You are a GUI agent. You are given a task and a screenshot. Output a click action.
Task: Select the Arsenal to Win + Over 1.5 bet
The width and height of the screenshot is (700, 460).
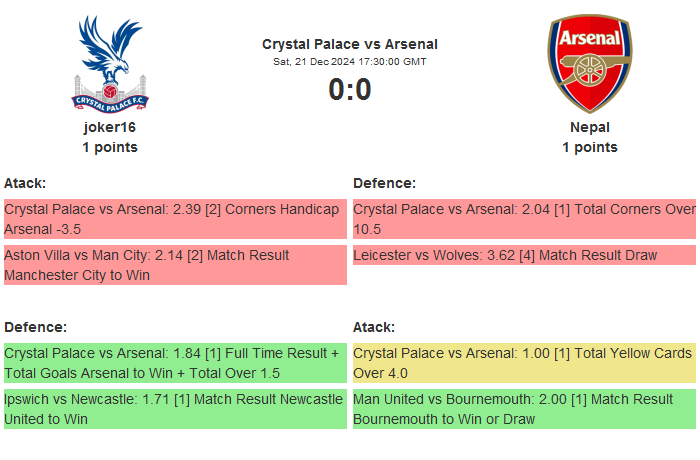pyautogui.click(x=175, y=363)
